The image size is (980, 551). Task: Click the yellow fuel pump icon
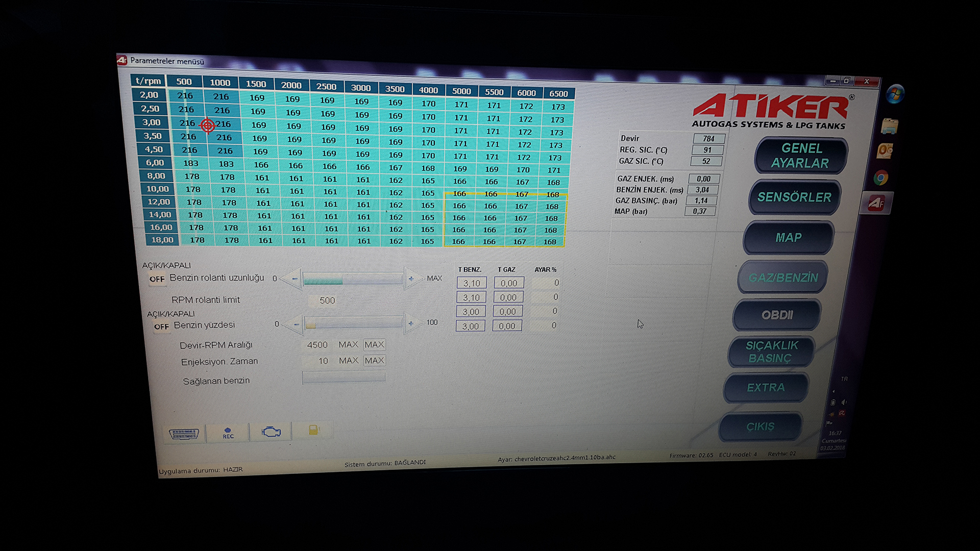[314, 430]
